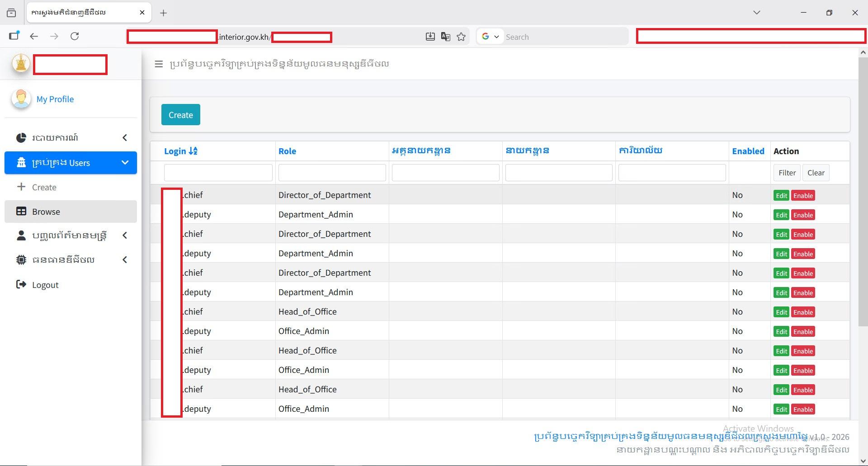Click the My Profile avatar image
This screenshot has height=466, width=868.
21,99
